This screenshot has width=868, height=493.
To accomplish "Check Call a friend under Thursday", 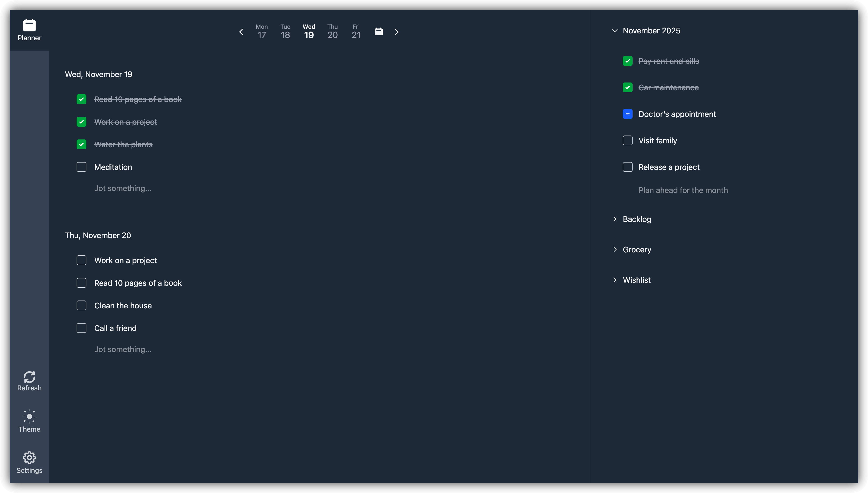I will [x=81, y=328].
